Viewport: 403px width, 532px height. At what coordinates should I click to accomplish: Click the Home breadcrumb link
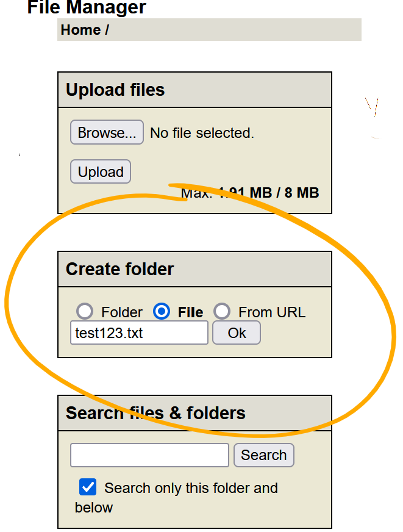(x=80, y=30)
